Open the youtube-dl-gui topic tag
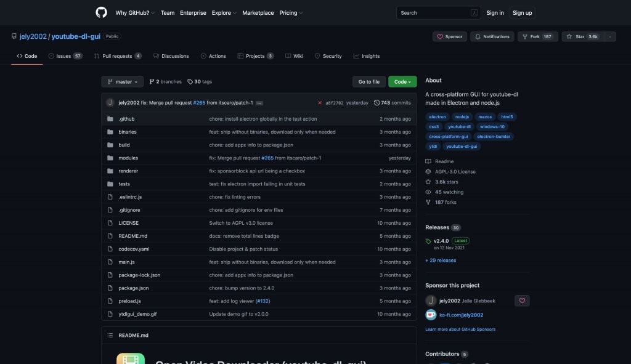This screenshot has width=631, height=364. [462, 147]
